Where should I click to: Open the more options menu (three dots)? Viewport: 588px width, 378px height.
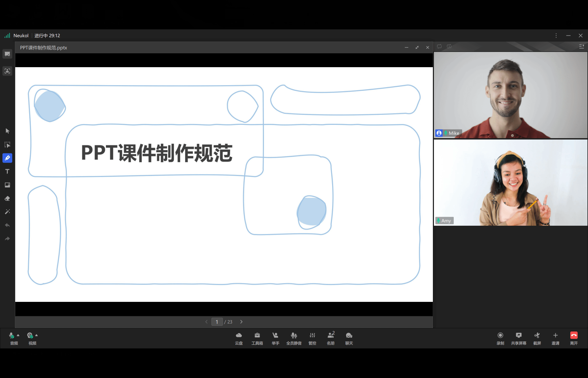point(556,36)
